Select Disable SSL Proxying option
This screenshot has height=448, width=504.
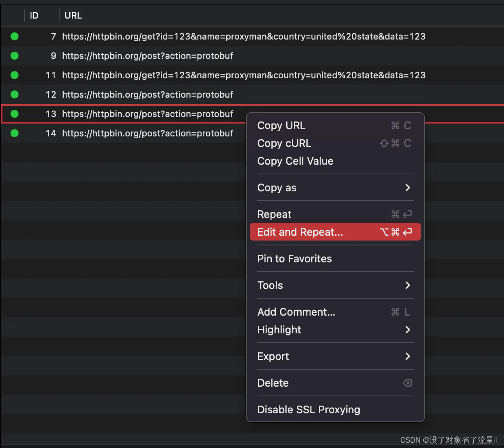pyautogui.click(x=335, y=410)
